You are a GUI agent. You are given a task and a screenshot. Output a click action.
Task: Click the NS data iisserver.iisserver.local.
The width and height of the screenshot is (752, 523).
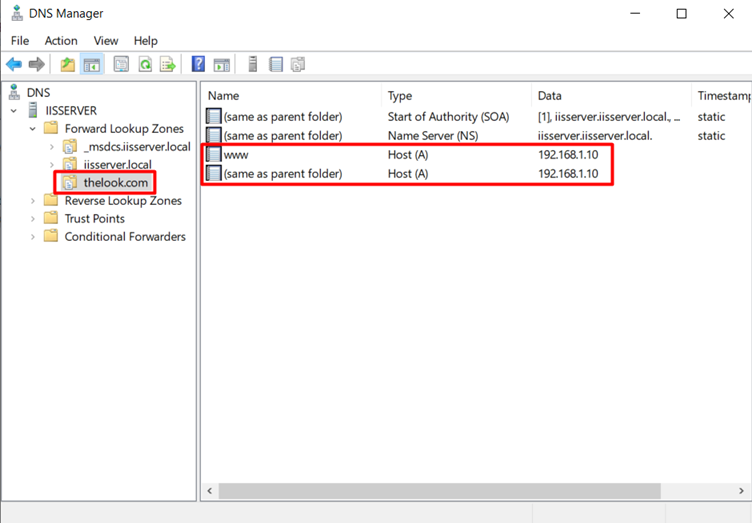click(x=595, y=136)
